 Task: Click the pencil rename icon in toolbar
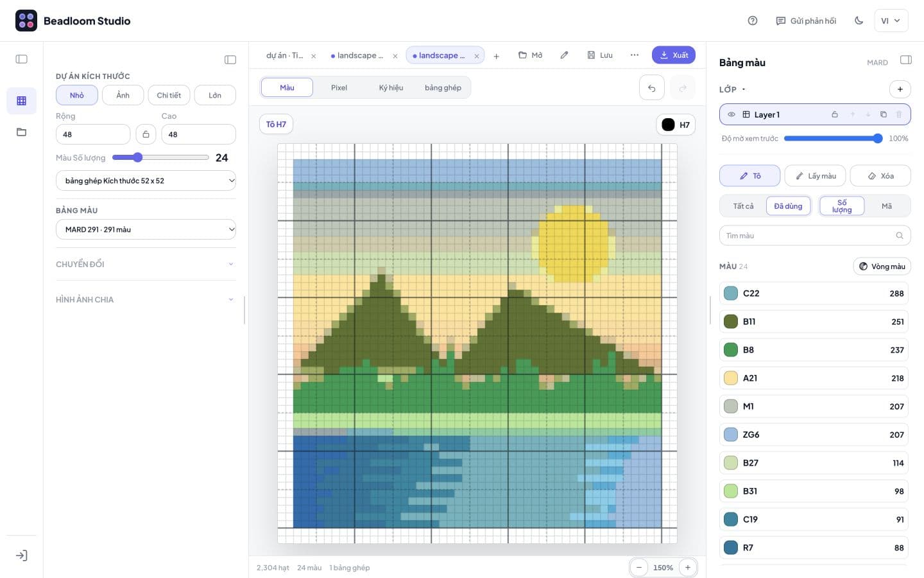point(564,55)
